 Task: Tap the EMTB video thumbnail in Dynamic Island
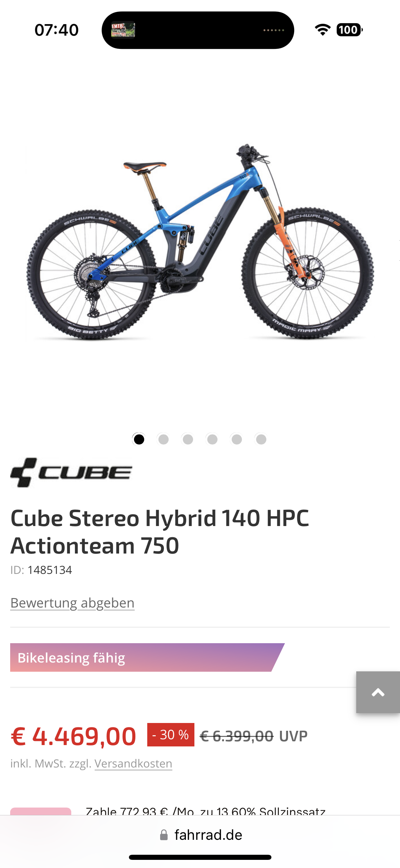pos(123,30)
